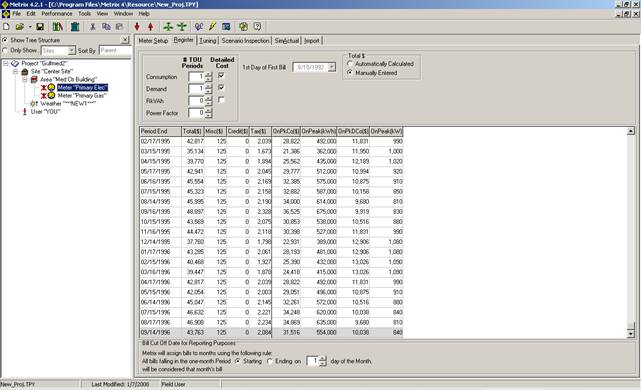Select the Starting radio button
This screenshot has width=641, height=390.
coord(238,361)
